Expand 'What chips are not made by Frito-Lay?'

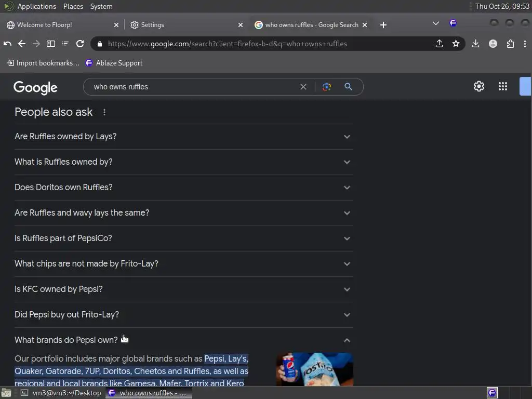183,263
